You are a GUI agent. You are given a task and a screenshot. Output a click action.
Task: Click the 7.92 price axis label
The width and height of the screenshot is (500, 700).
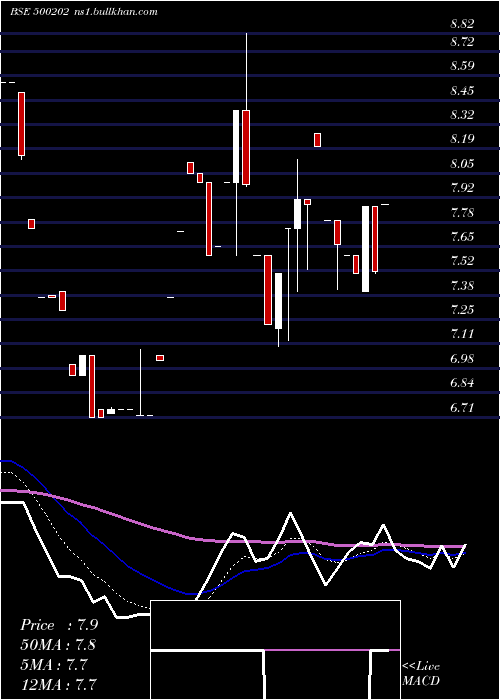click(x=462, y=188)
